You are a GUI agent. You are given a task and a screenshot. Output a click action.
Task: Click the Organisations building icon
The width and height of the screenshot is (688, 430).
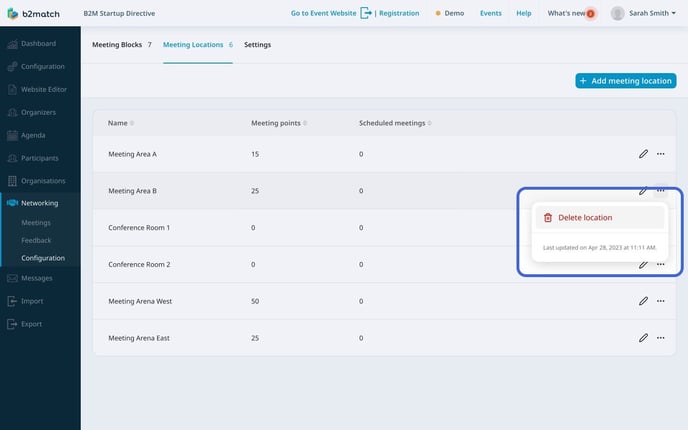point(12,181)
